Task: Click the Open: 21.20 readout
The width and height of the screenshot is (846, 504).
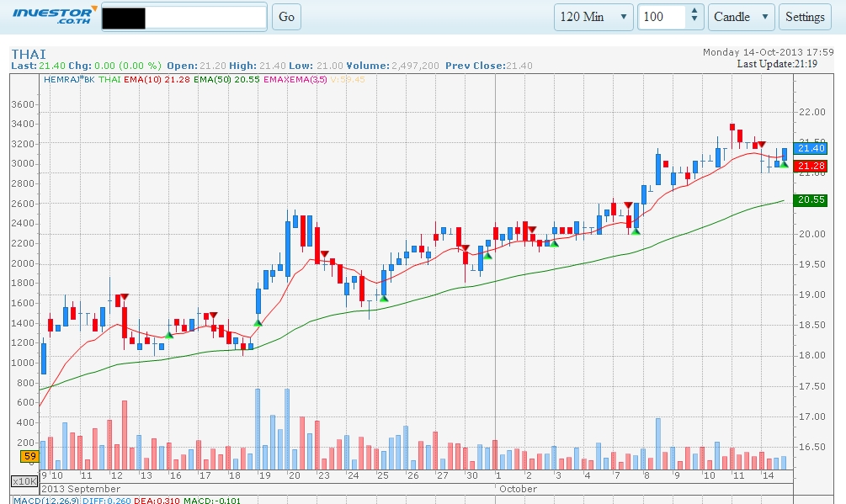Action: point(196,66)
